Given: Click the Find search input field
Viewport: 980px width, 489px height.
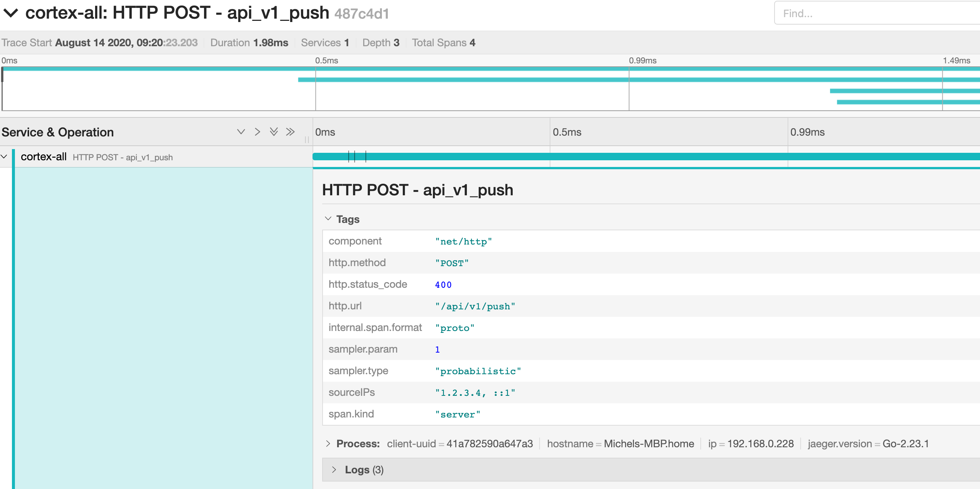Looking at the screenshot, I should point(875,14).
